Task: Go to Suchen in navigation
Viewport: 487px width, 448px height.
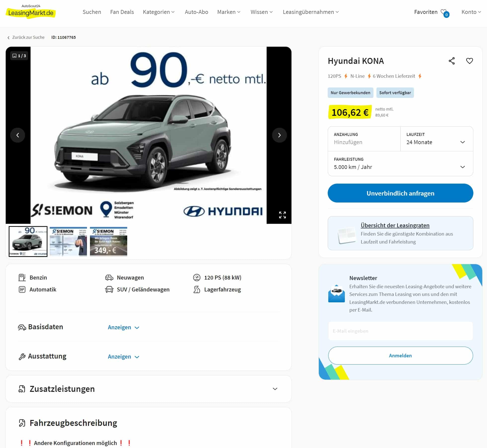Action: (x=92, y=12)
